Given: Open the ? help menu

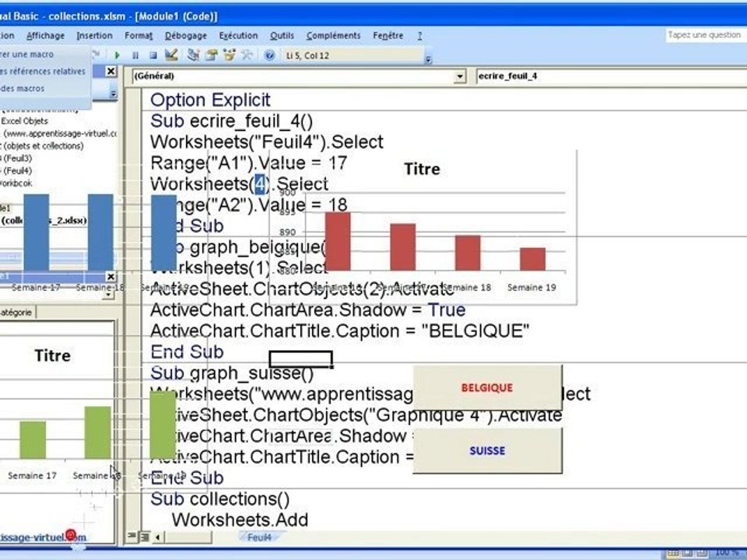Looking at the screenshot, I should pos(419,36).
